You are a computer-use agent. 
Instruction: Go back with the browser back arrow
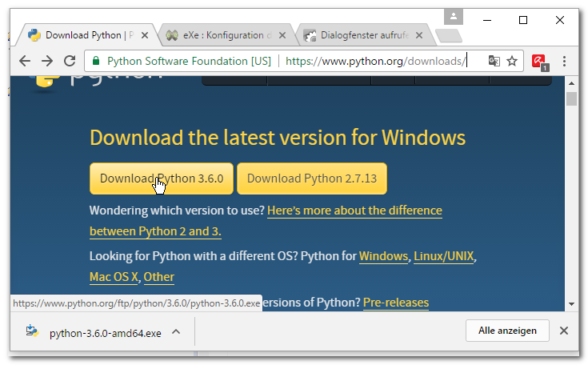[x=25, y=61]
